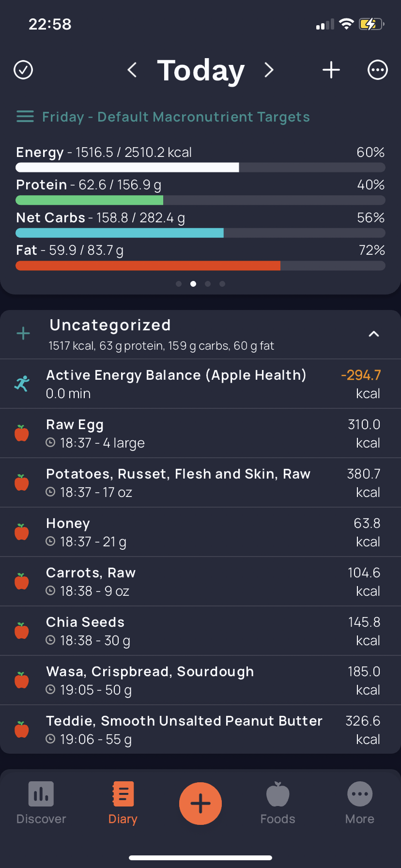Mark the day complete with checkmark icon

click(x=23, y=70)
